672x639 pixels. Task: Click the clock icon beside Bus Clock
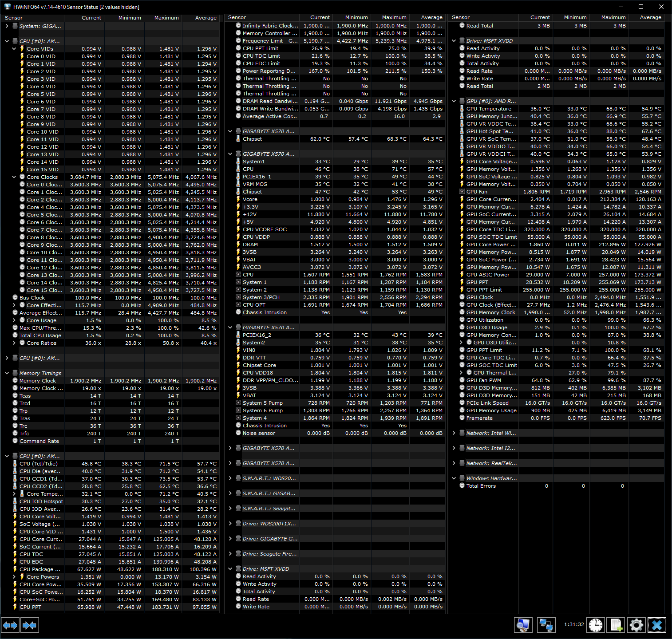point(15,298)
